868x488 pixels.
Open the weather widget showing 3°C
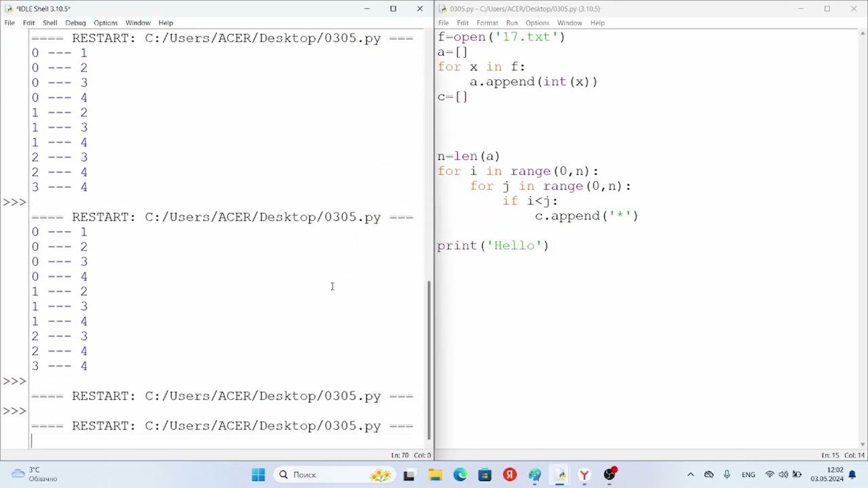35,474
